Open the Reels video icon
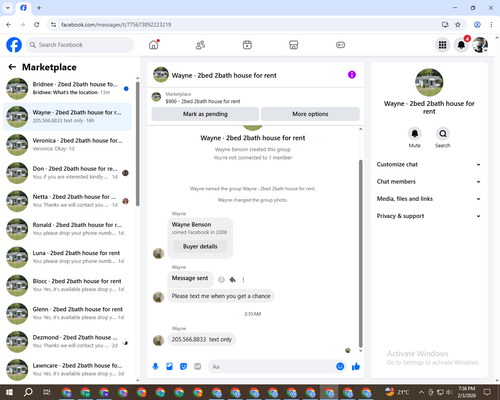 [x=247, y=45]
